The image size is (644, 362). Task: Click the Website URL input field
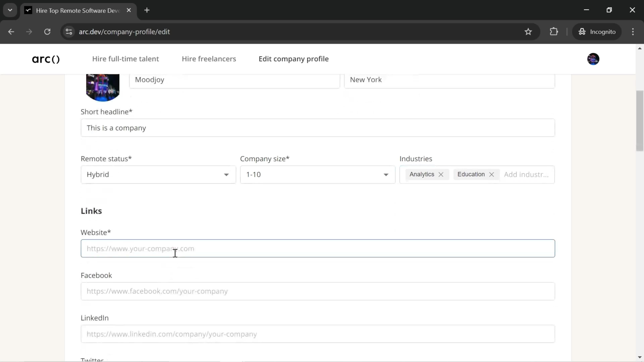coord(318,248)
